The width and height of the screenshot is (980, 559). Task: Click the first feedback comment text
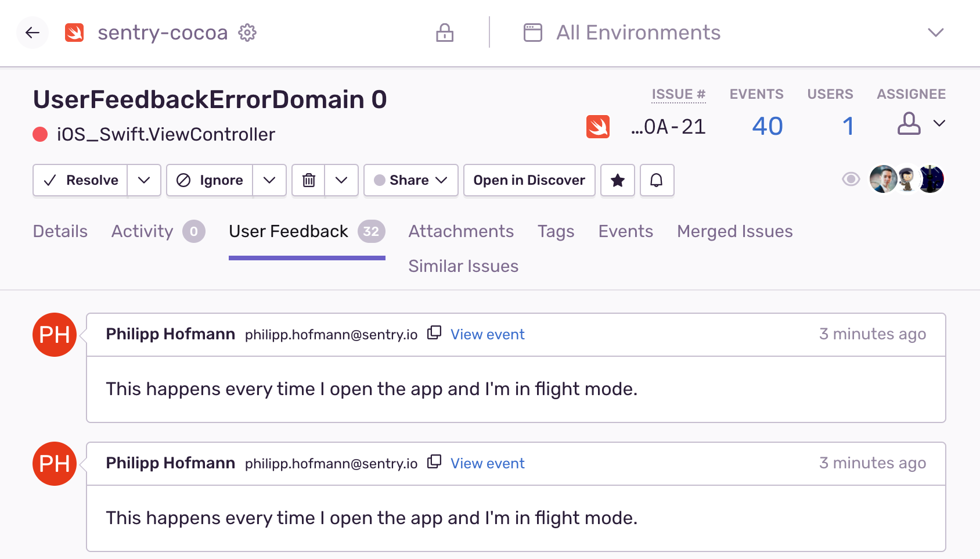tap(372, 389)
